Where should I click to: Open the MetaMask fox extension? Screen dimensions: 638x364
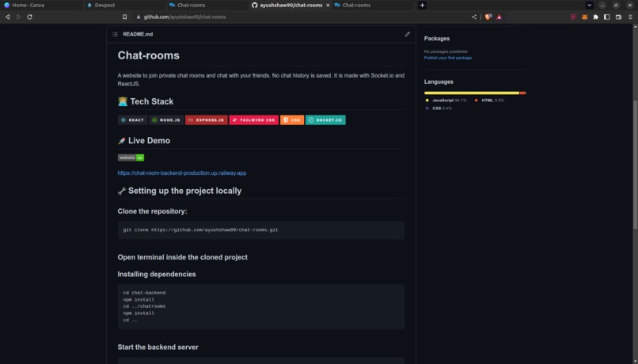click(585, 17)
